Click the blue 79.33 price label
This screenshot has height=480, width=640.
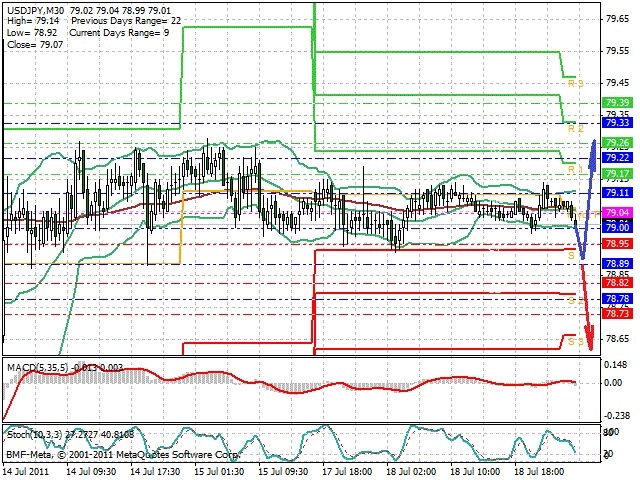(617, 122)
